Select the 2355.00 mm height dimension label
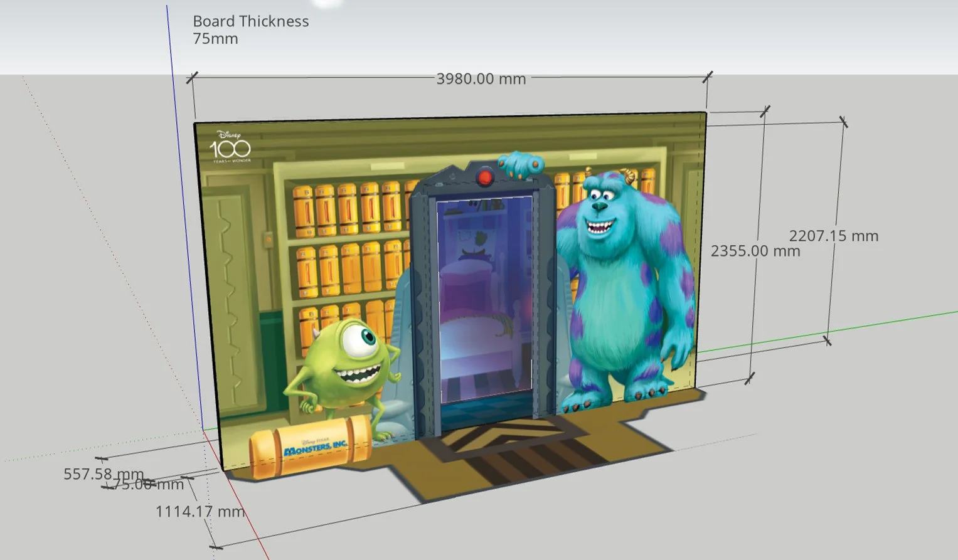 [x=755, y=251]
